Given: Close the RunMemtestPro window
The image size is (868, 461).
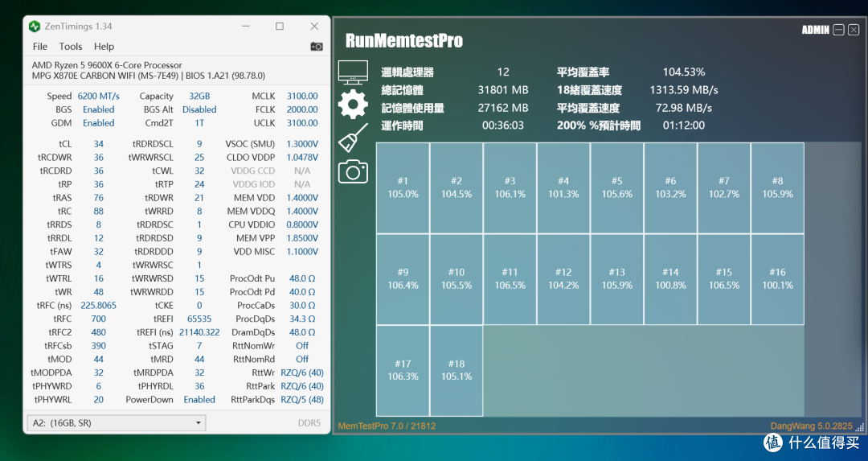Looking at the screenshot, I should [x=854, y=30].
